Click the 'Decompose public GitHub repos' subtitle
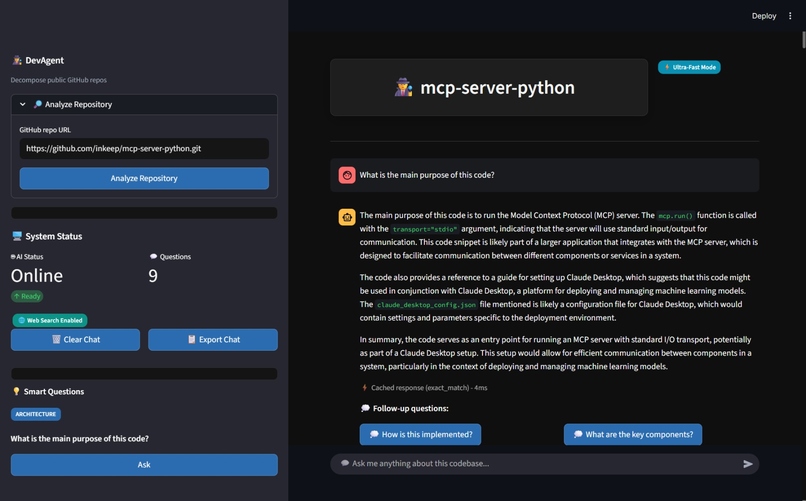 click(59, 80)
